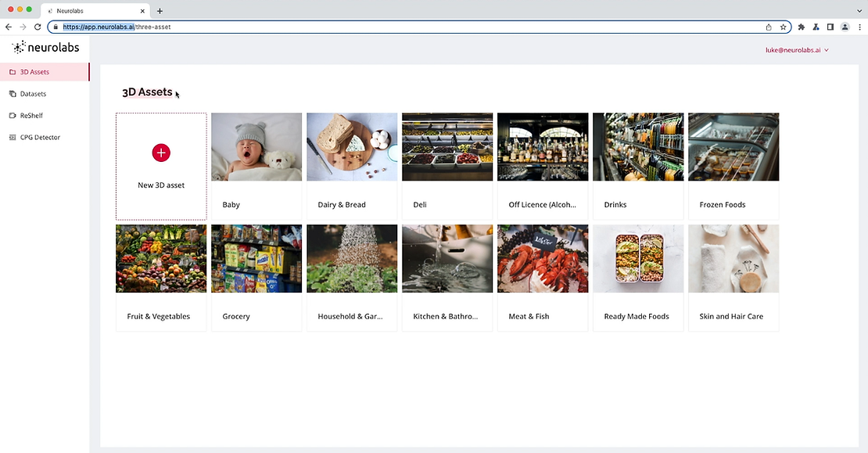The width and height of the screenshot is (868, 453).
Task: Click the Deli thumbnail image
Action: click(447, 147)
